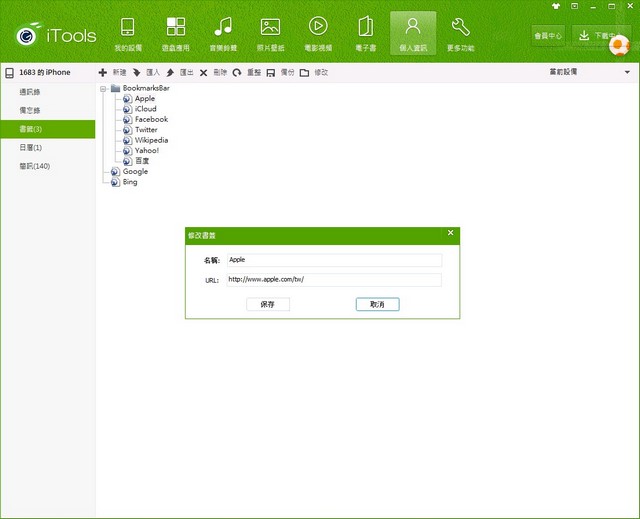The width and height of the screenshot is (640, 519).
Task: Select 通訊錄 (Contacts) in the sidebar
Action: tap(31, 92)
